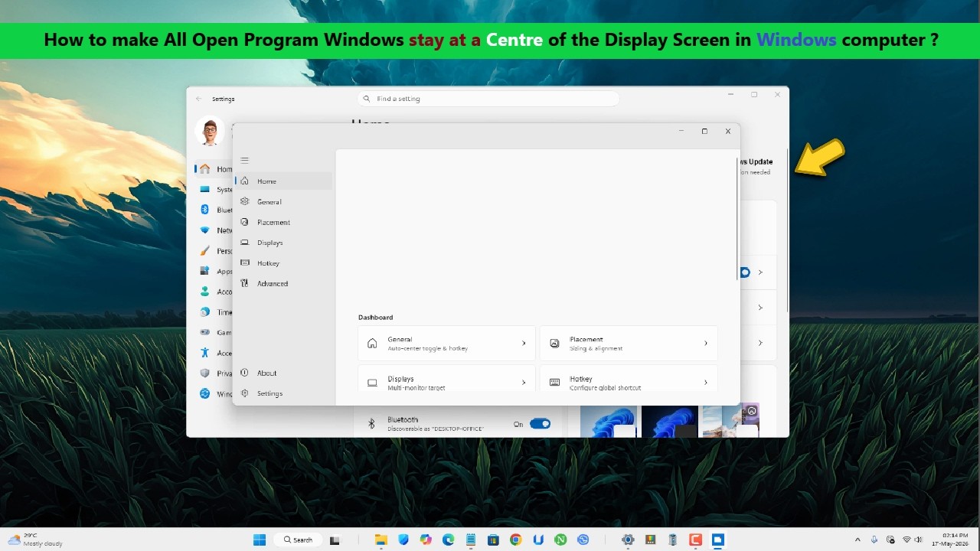The image size is (980, 551).
Task: Open Privacy shield icon in Settings sidebar
Action: tap(204, 373)
